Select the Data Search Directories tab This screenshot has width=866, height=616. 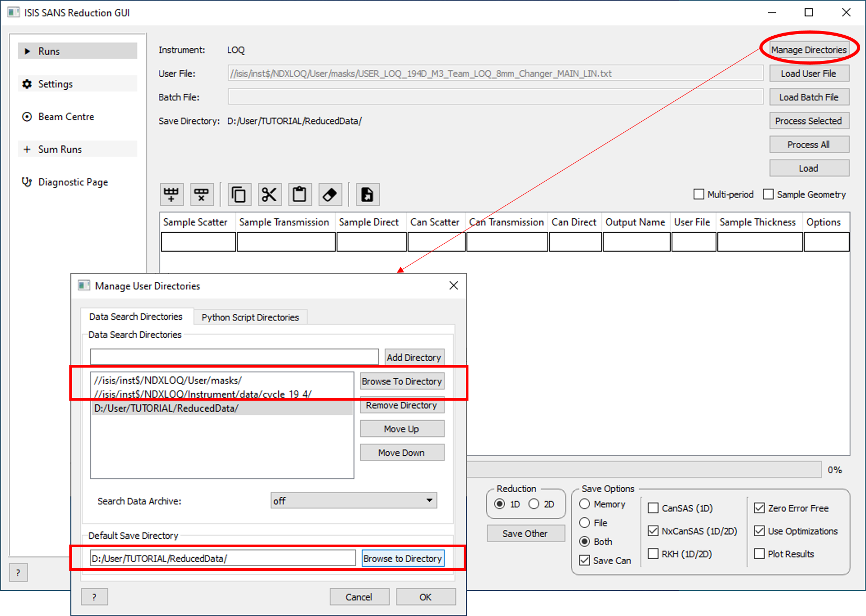point(135,317)
